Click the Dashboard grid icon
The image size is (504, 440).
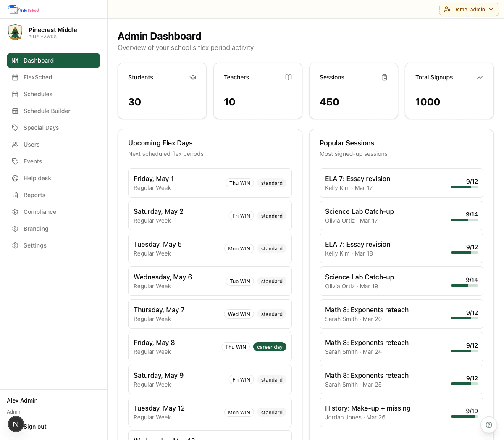15,61
